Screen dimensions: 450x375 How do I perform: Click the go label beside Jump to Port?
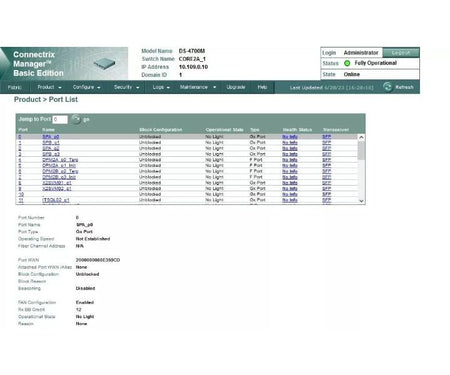86,119
